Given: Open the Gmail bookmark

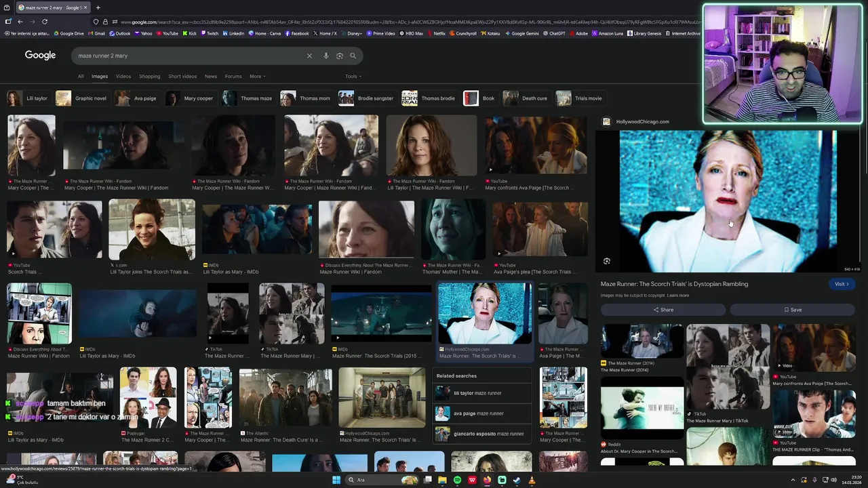Looking at the screenshot, I should point(97,33).
